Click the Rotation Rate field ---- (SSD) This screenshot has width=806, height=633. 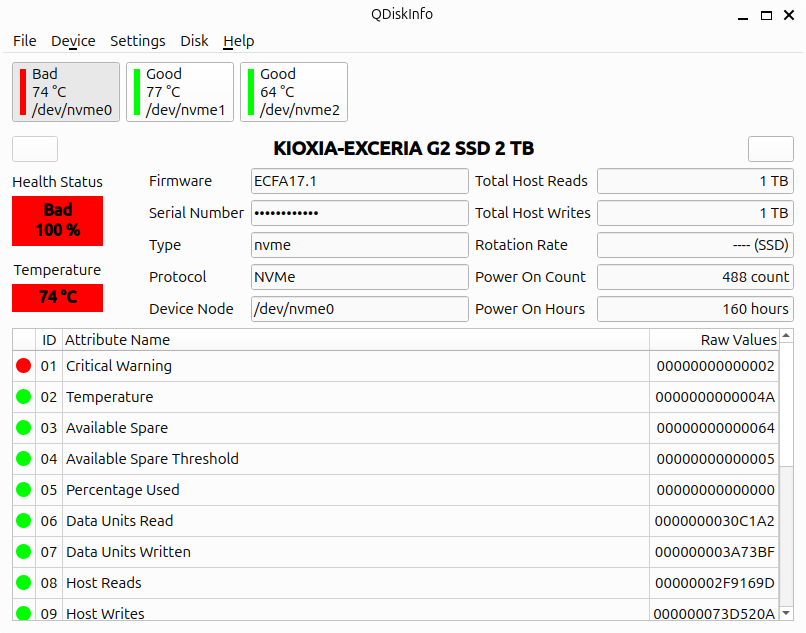(695, 245)
